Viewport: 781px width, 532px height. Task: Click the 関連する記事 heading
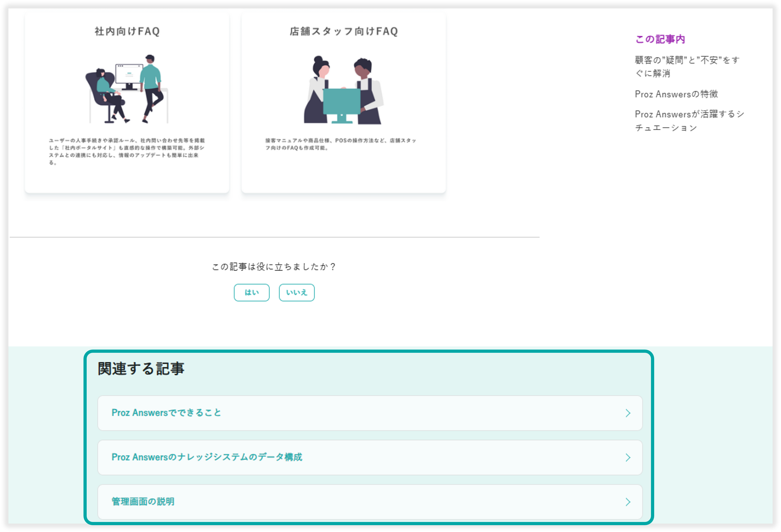coord(141,369)
